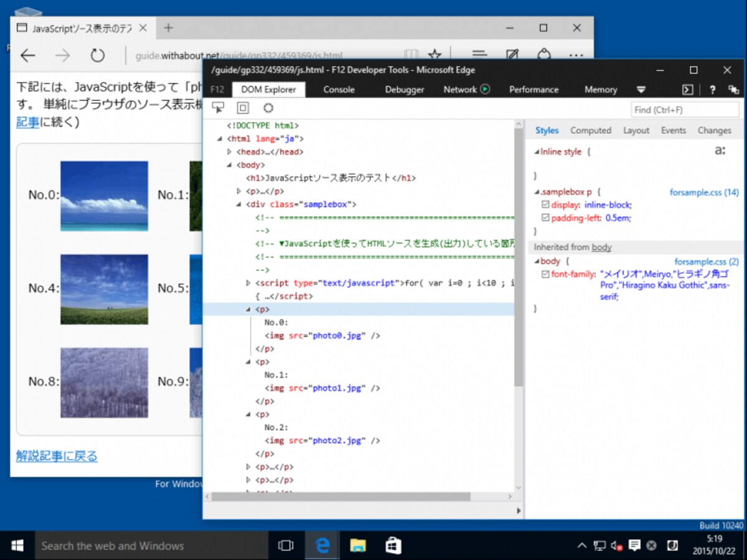
Task: Click the Find (Ctrl+F) search field
Action: (x=685, y=110)
